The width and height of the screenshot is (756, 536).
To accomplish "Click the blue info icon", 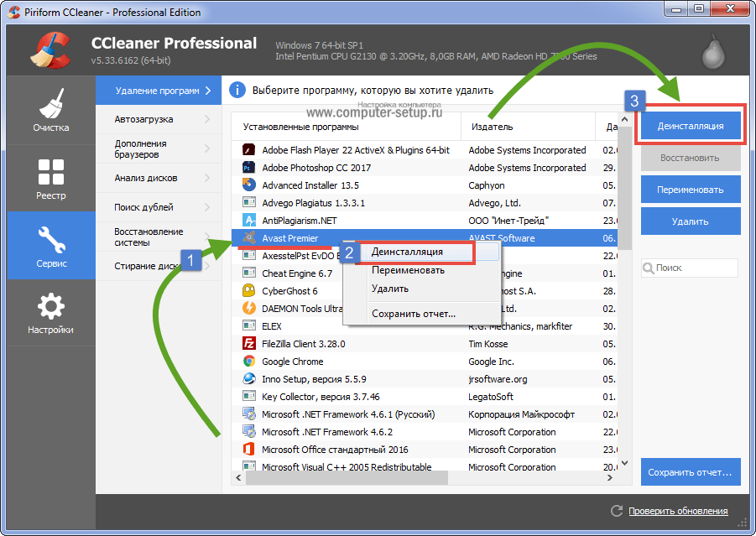I will [x=237, y=90].
